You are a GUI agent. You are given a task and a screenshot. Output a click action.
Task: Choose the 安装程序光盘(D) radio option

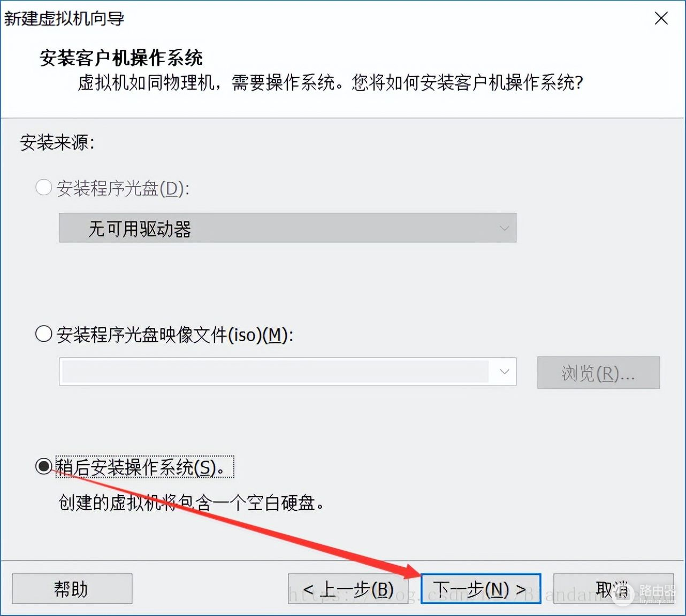44,187
